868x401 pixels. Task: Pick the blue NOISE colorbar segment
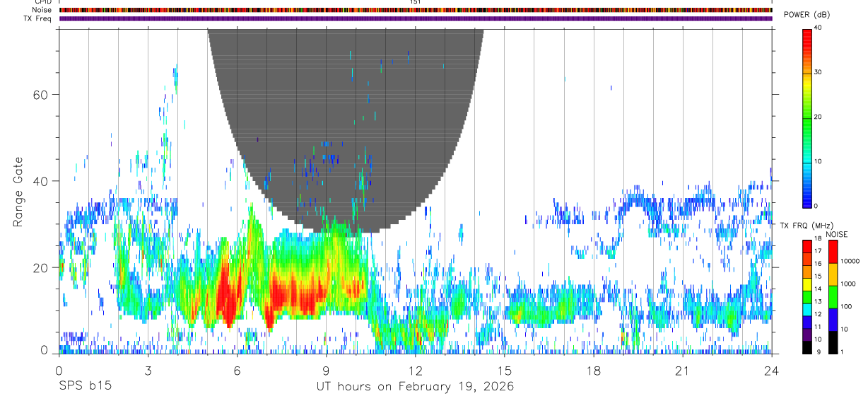pos(833,319)
